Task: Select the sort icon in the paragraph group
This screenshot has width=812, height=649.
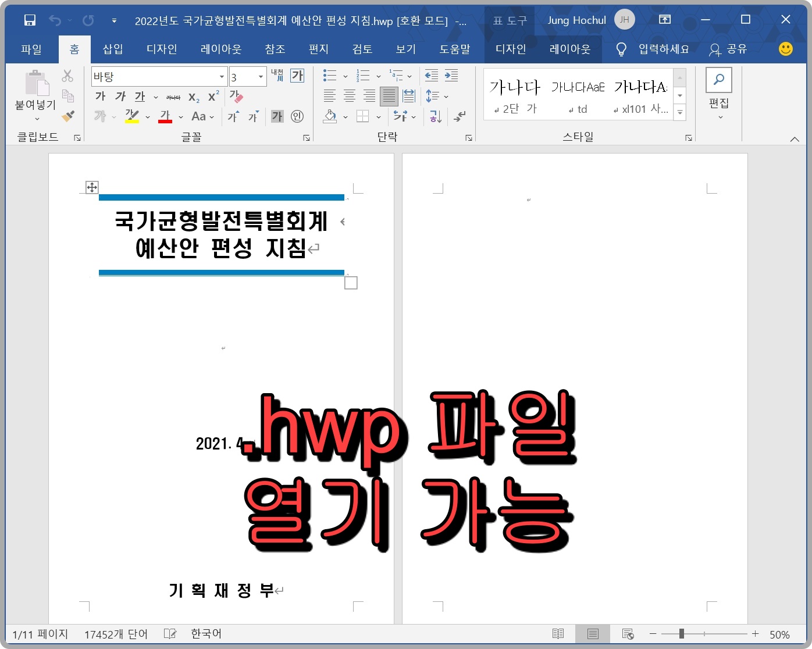Action: tap(435, 117)
